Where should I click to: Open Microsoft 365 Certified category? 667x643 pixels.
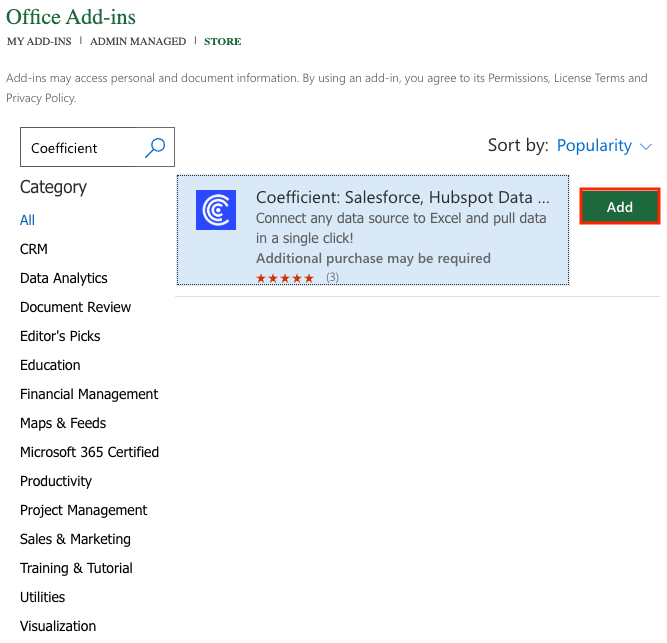[89, 452]
